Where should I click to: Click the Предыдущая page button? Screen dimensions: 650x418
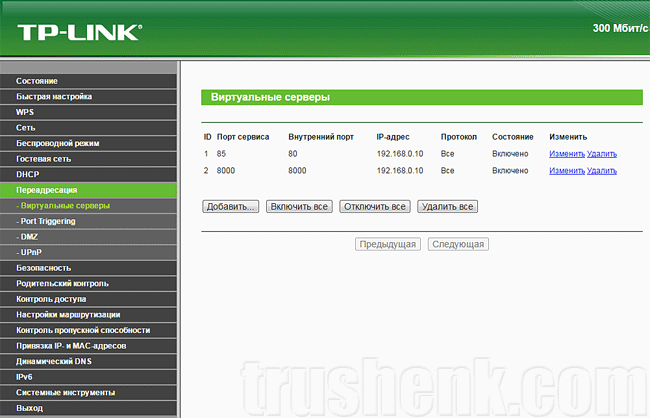click(x=388, y=244)
